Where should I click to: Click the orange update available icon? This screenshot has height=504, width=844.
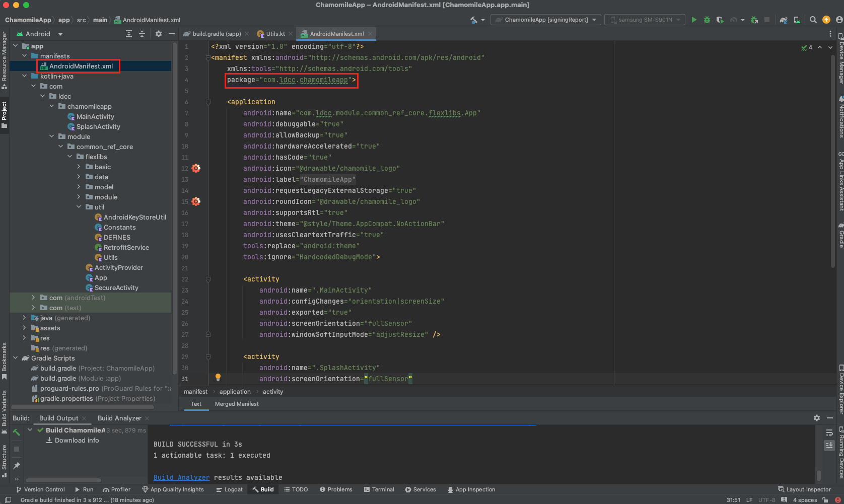point(826,20)
